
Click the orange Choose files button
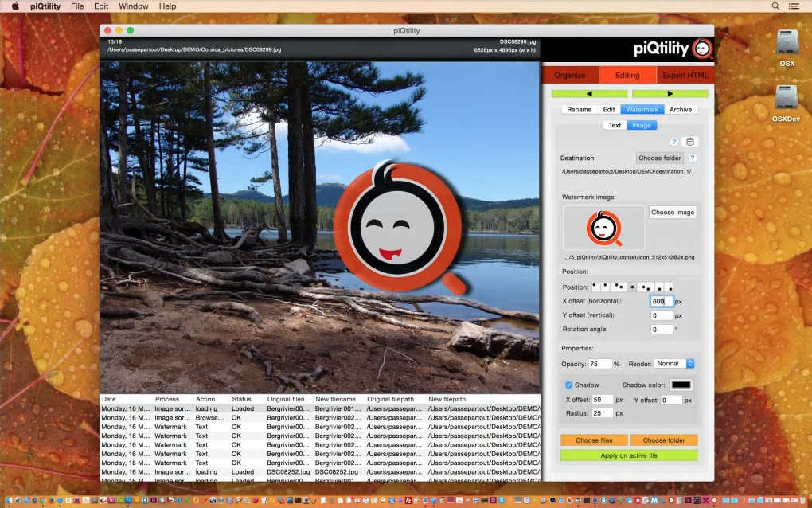pyautogui.click(x=594, y=440)
